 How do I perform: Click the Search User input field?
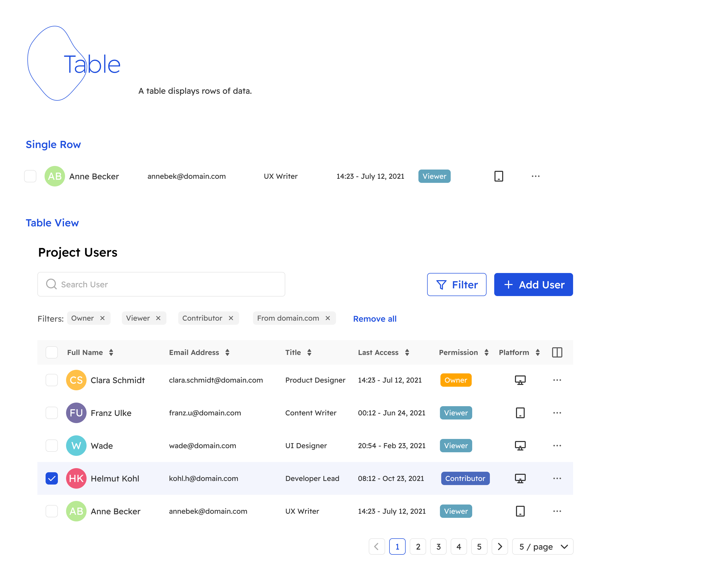[x=161, y=284]
